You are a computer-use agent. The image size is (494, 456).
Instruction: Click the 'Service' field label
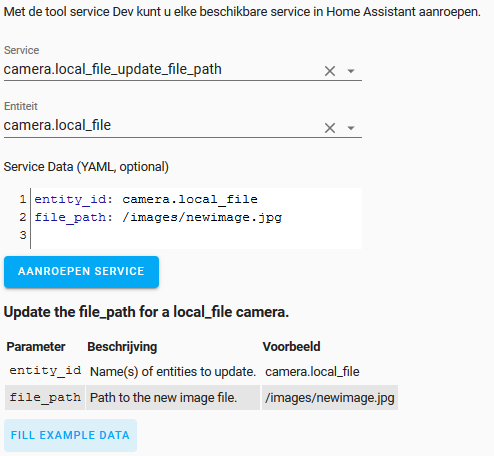tap(21, 50)
